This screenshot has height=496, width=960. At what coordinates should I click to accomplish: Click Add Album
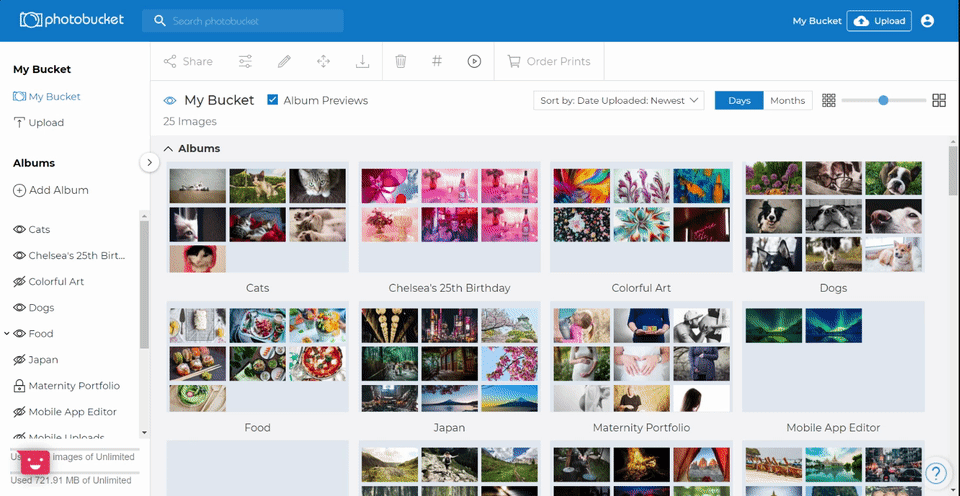pos(51,190)
